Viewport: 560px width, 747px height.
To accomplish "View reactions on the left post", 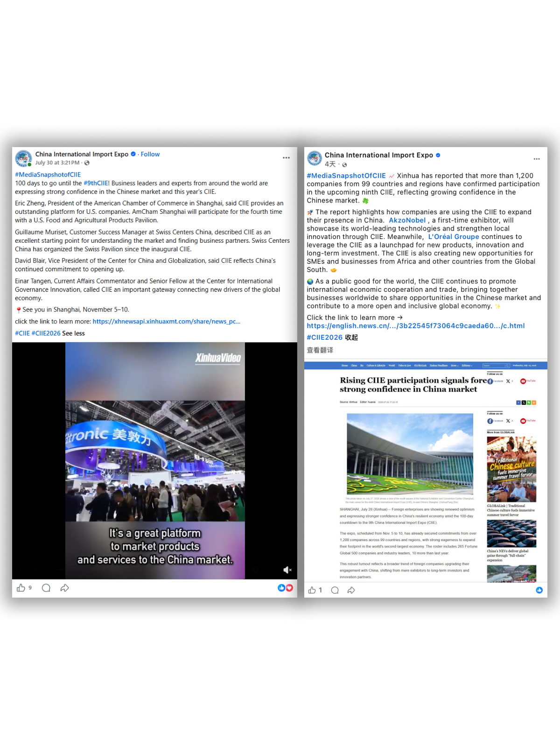I will [285, 588].
